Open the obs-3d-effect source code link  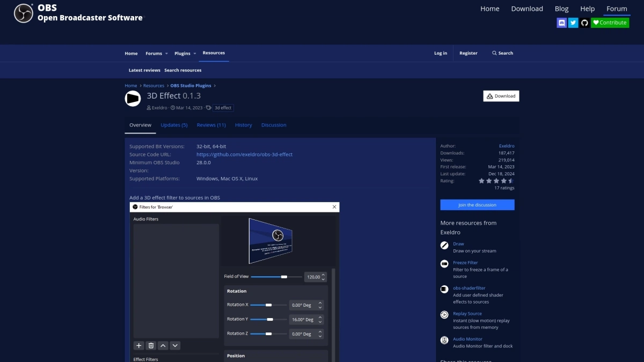click(x=245, y=154)
